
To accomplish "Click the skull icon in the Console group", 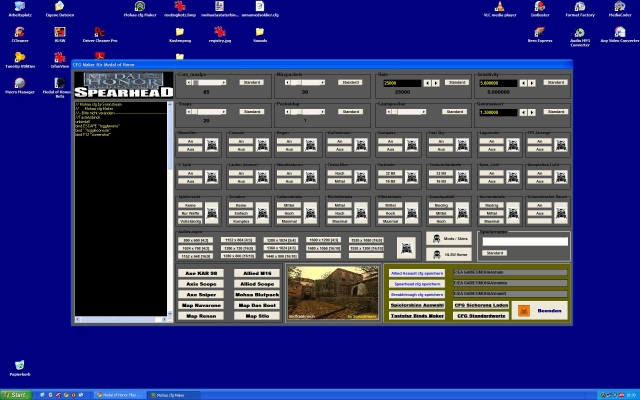I will [262, 145].
